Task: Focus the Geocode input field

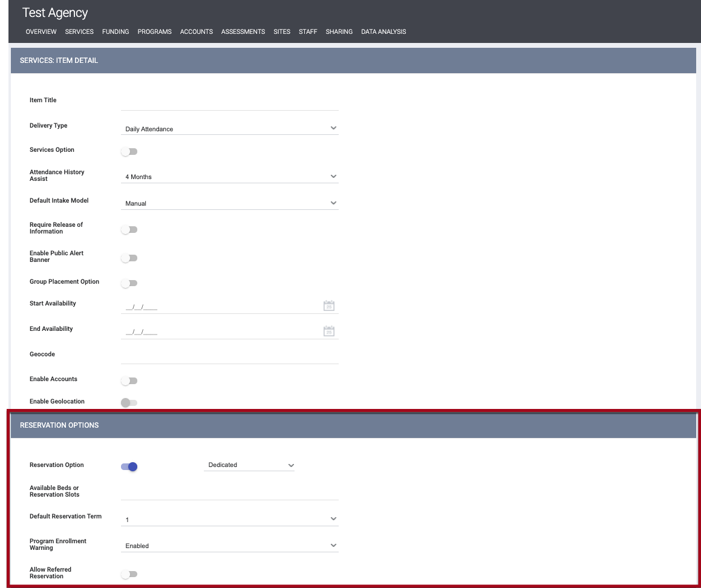Action: [229, 356]
